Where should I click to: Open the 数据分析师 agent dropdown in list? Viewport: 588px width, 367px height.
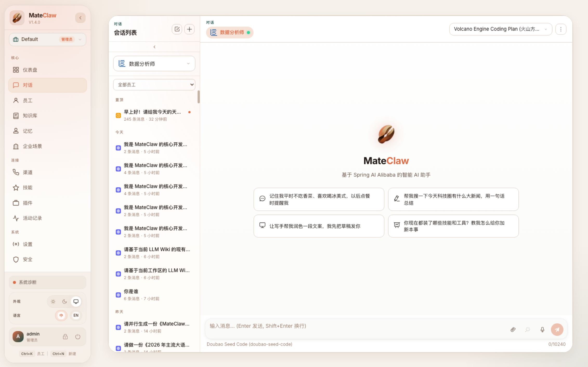(154, 64)
